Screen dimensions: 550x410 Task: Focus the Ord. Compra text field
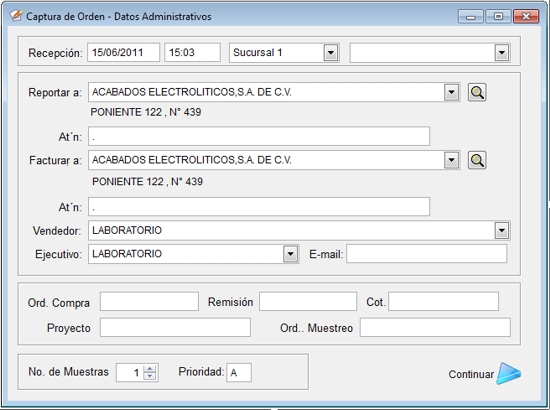[149, 301]
